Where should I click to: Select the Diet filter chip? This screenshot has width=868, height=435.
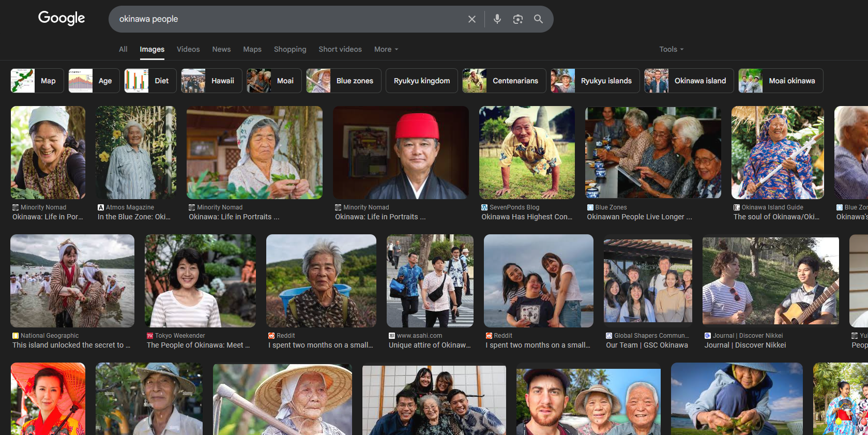150,81
